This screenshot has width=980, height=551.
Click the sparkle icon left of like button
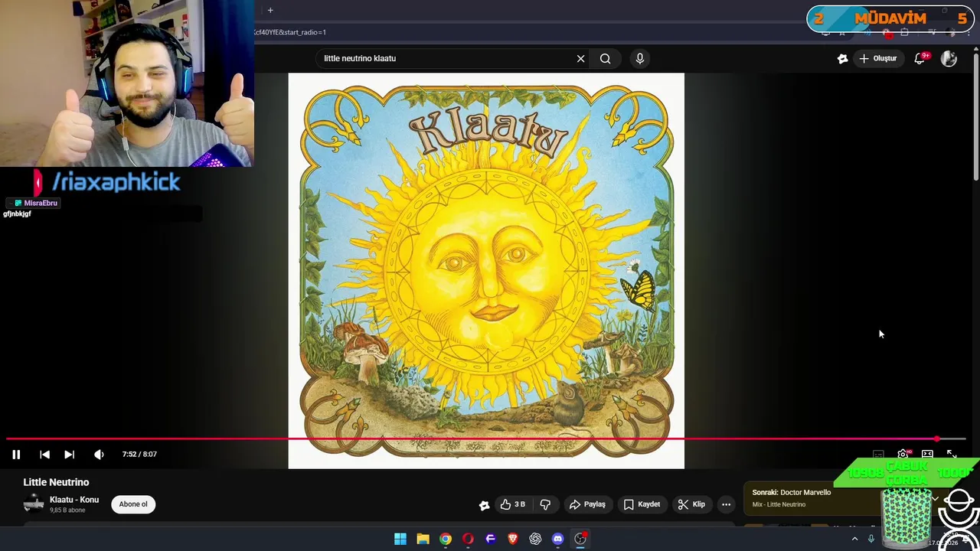coord(484,505)
